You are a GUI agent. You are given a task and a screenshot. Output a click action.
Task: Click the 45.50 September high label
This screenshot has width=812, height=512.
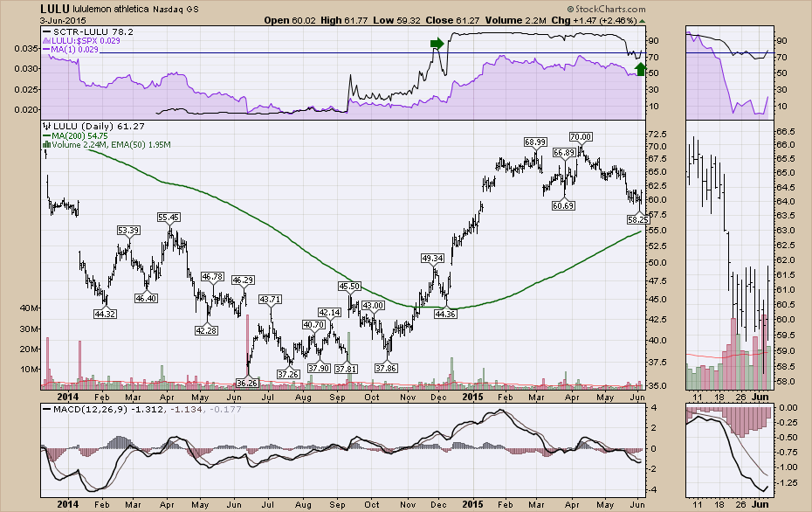pos(349,286)
